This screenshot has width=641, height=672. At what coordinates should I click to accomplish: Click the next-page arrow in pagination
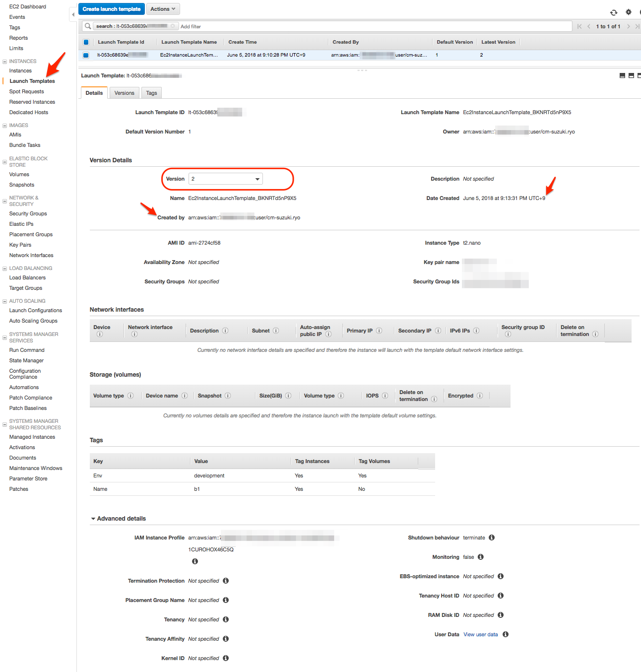click(629, 26)
